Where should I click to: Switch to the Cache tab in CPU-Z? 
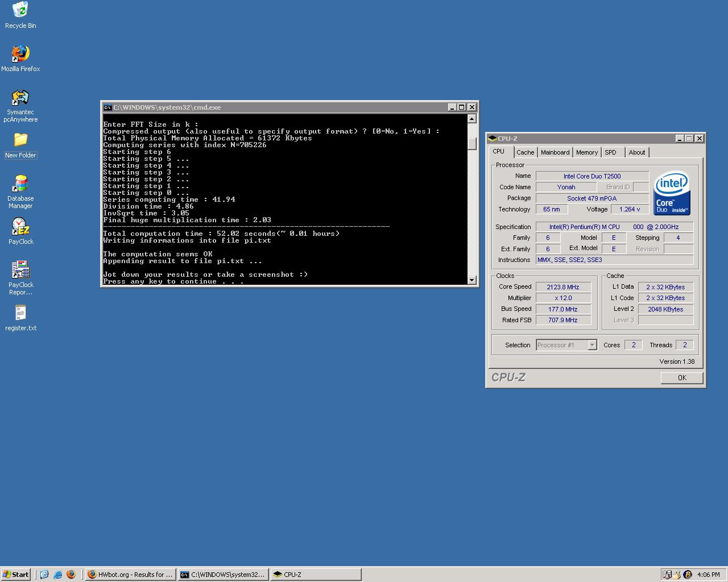pyautogui.click(x=525, y=152)
